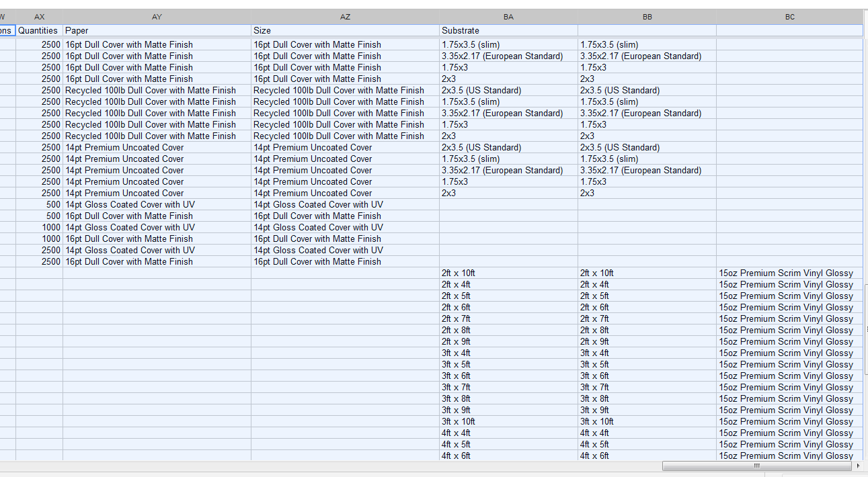Select 15oz Premium Scrim Vinyl Glossy in 3ft x 4ft row

789,353
